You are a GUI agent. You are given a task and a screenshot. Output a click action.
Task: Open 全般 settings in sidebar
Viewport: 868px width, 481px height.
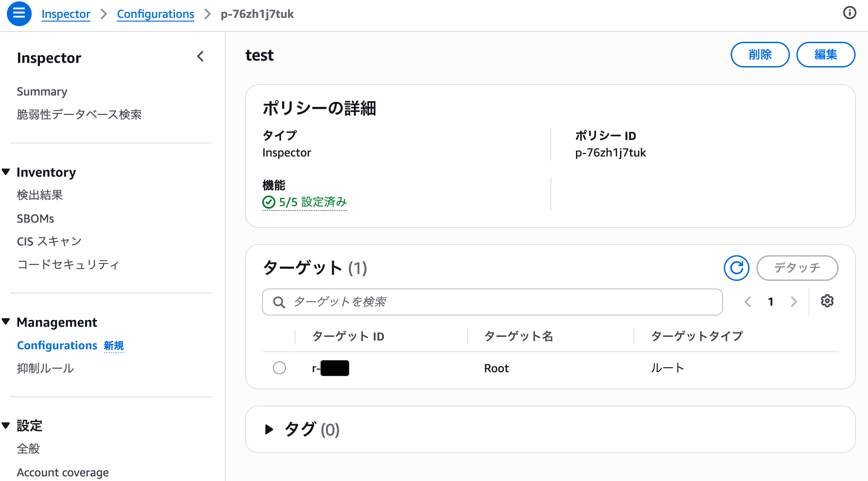pos(28,448)
